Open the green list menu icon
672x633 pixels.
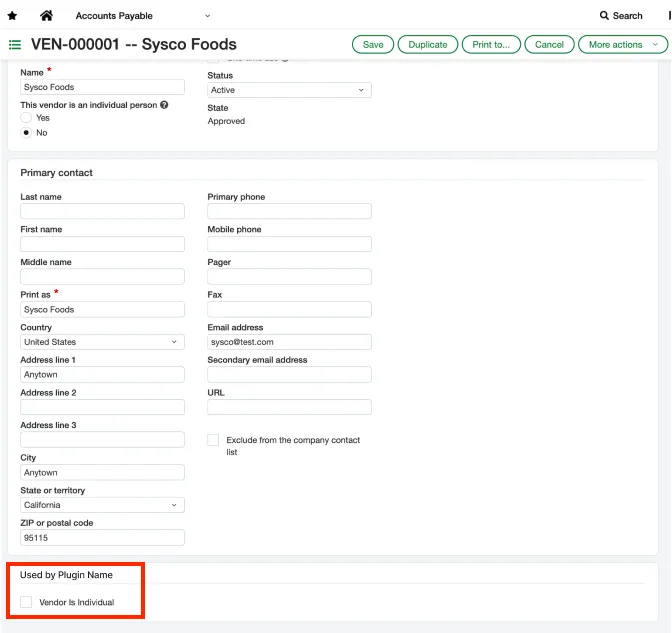[x=15, y=45]
